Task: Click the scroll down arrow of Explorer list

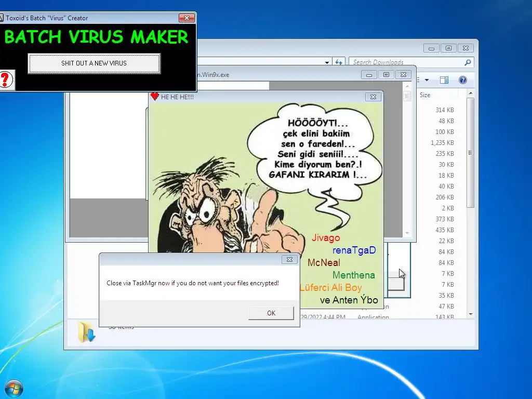Action: coord(471,314)
